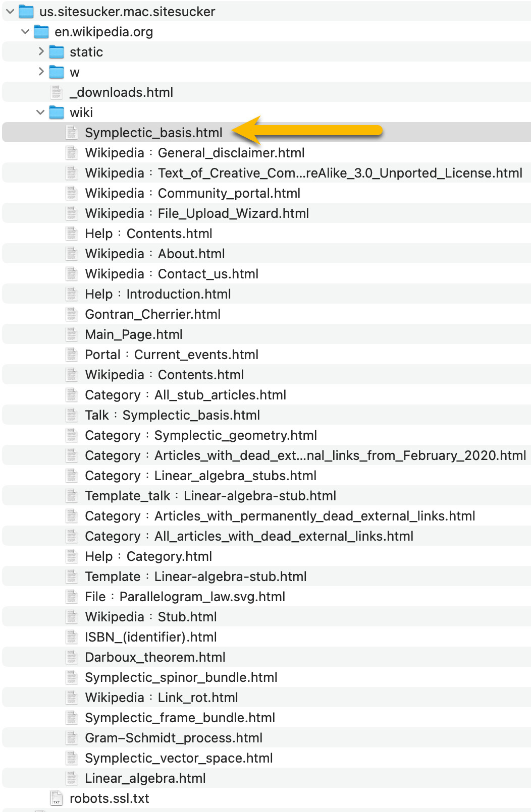This screenshot has width=531, height=812.
Task: Click the Gram–Schmidt_process.html file icon
Action: click(72, 737)
